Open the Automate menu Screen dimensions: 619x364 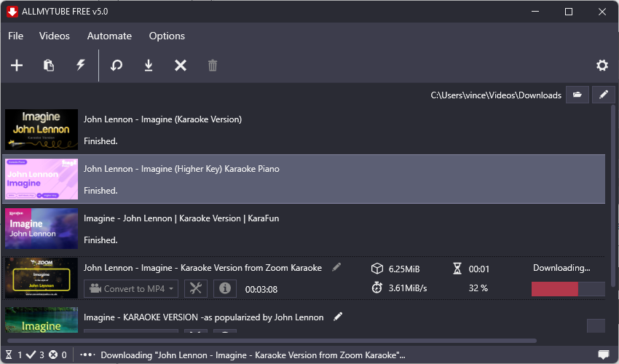109,36
